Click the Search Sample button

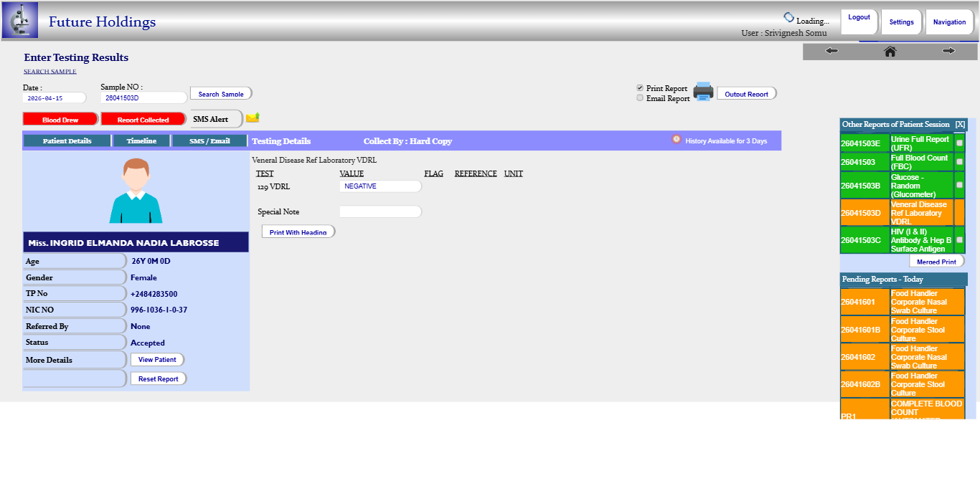pos(221,94)
